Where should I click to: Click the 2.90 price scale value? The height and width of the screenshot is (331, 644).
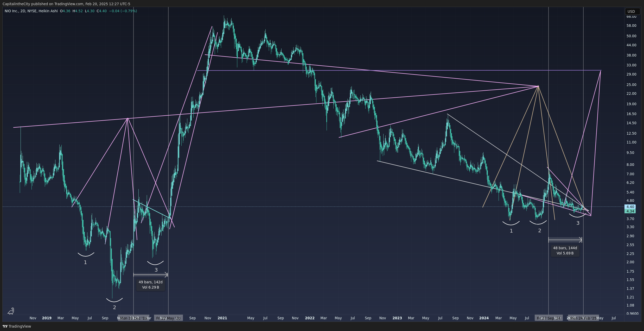pos(630,236)
